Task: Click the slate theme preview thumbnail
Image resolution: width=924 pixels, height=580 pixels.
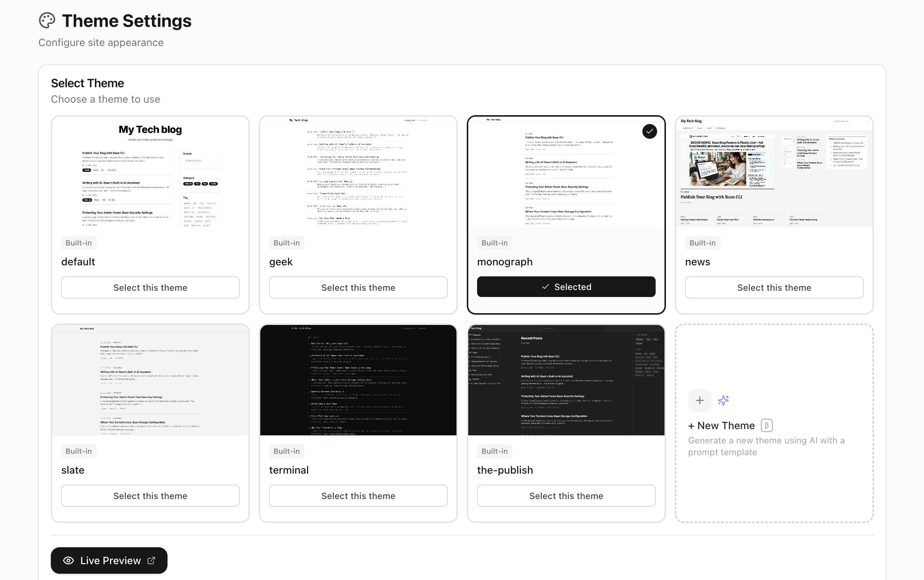Action: coord(151,380)
